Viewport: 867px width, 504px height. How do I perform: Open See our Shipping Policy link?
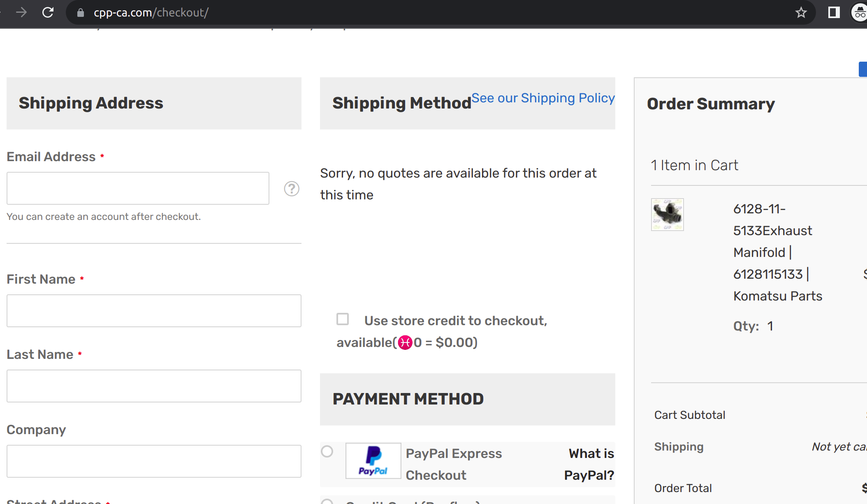click(x=543, y=98)
